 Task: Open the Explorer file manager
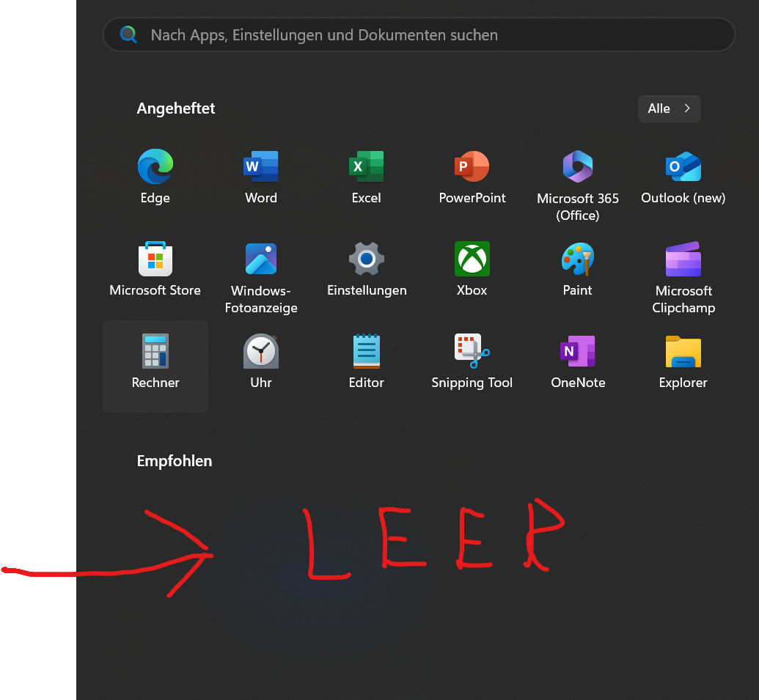683,361
